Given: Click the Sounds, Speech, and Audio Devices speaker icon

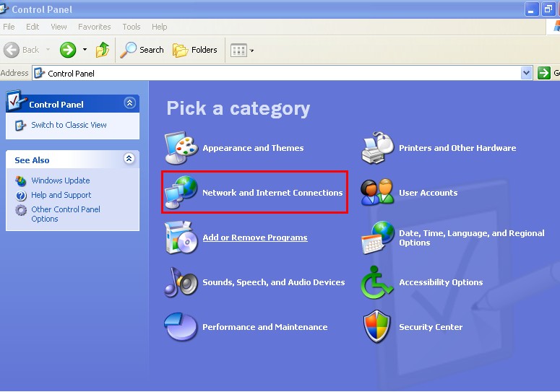Looking at the screenshot, I should [181, 282].
